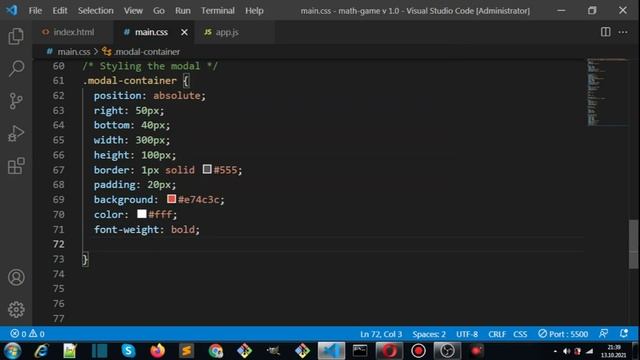Click the Ln 72, Col 3 position indicator
The width and height of the screenshot is (640, 360).
pyautogui.click(x=381, y=334)
